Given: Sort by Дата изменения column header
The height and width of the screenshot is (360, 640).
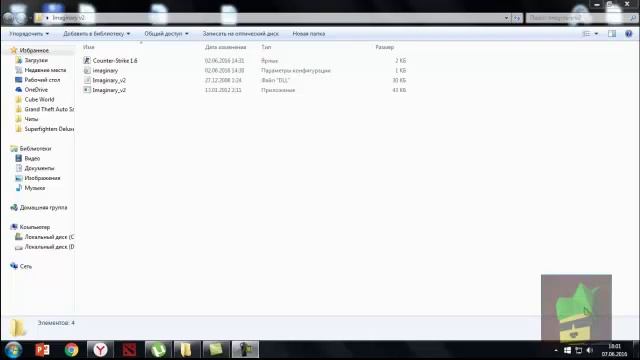Looking at the screenshot, I should tap(225, 47).
